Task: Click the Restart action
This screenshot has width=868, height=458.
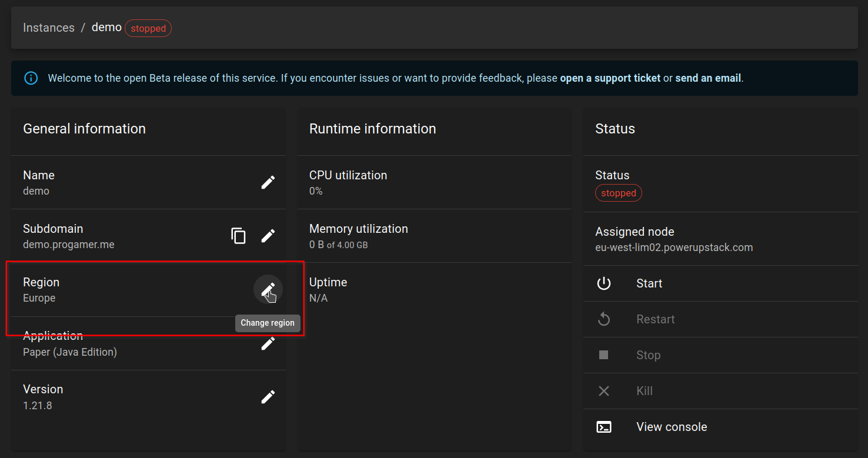Action: (720, 319)
